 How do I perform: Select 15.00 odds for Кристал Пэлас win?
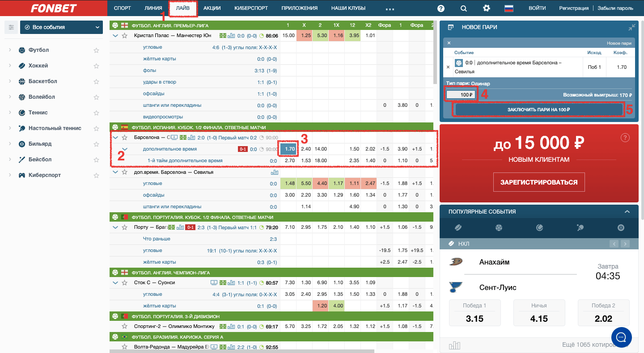point(289,36)
